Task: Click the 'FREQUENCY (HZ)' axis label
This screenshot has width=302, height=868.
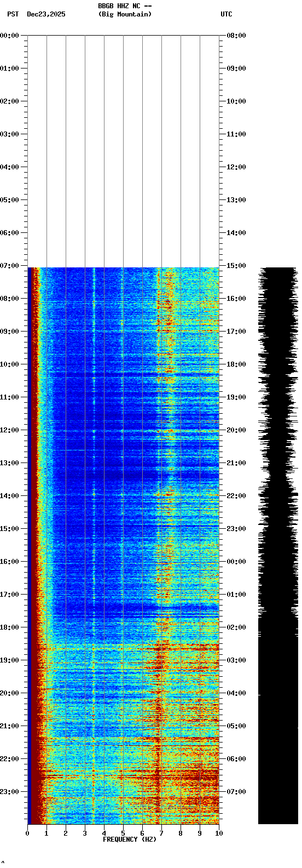Action: 130,840
